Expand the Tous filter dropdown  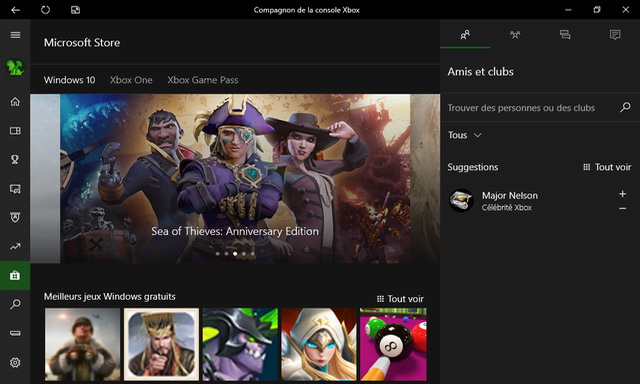[x=464, y=135]
